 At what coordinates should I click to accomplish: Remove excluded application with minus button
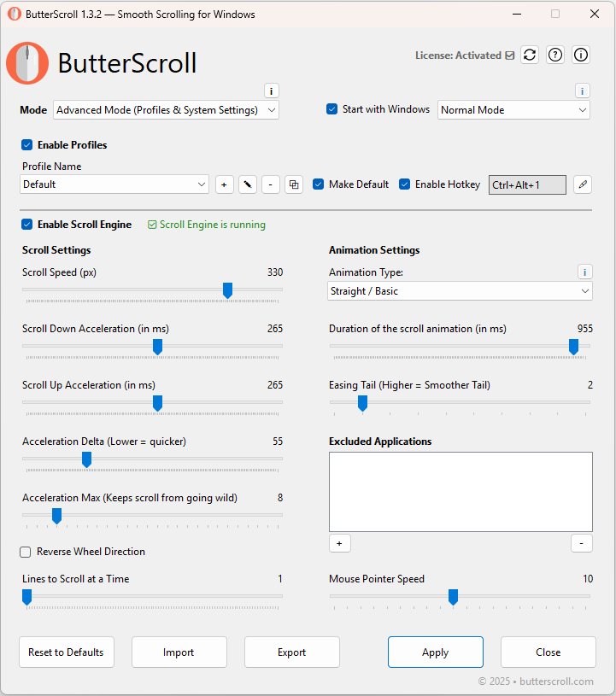pyautogui.click(x=581, y=543)
